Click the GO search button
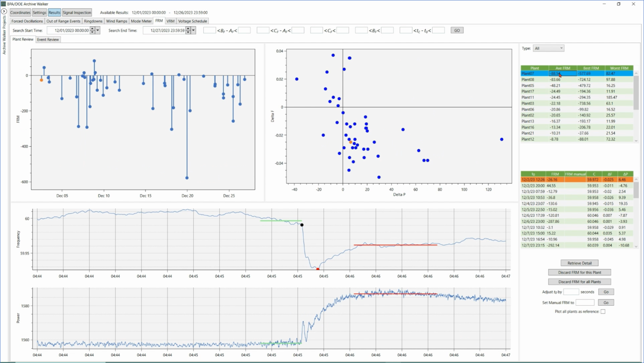Viewport: 644px width, 363px height. [x=457, y=30]
